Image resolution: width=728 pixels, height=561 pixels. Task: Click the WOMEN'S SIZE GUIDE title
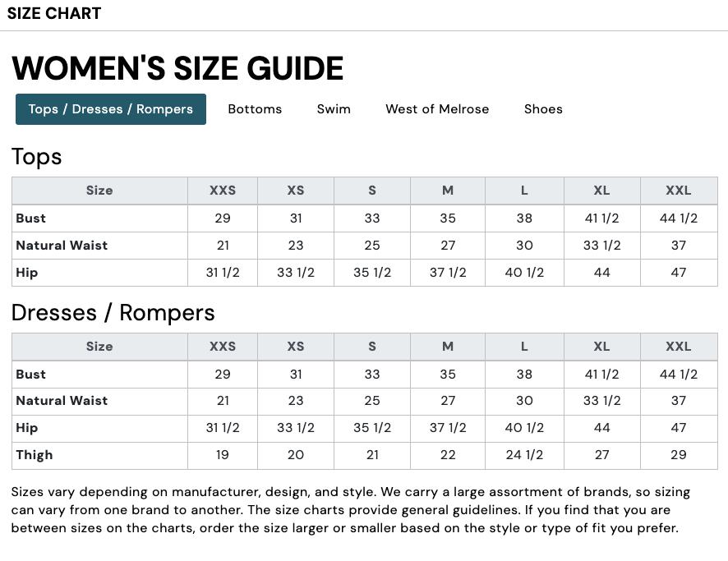tap(177, 69)
